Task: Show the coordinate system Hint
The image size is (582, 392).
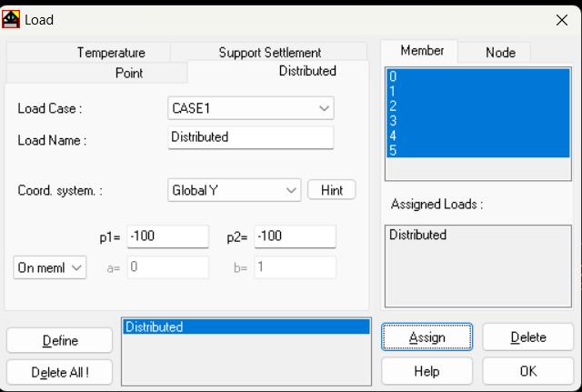Action: click(331, 190)
